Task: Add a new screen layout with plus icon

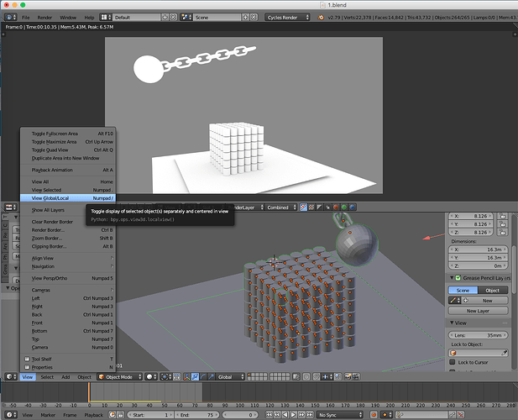Action: click(x=165, y=17)
